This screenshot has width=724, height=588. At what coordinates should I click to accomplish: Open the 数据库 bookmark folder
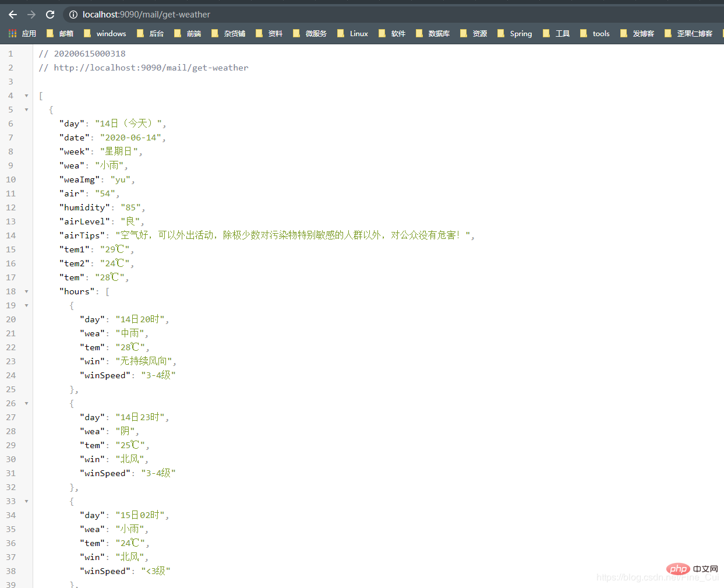[433, 34]
